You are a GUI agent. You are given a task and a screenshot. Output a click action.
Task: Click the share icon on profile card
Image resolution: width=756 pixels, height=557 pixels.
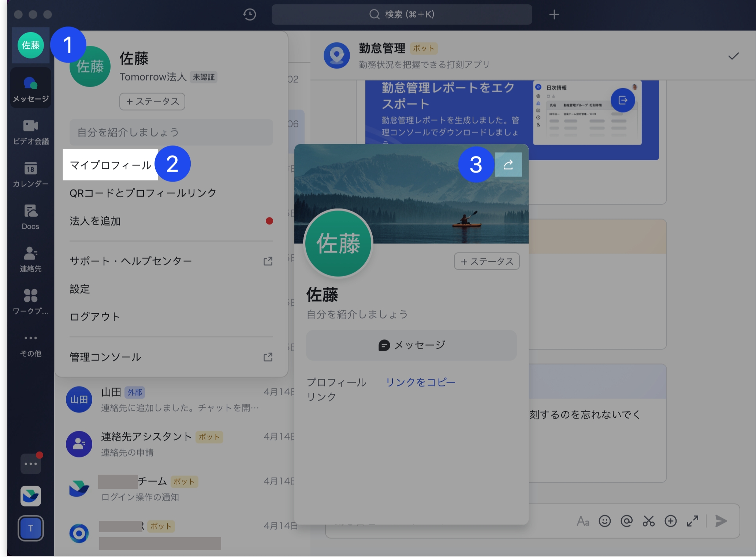pos(509,165)
